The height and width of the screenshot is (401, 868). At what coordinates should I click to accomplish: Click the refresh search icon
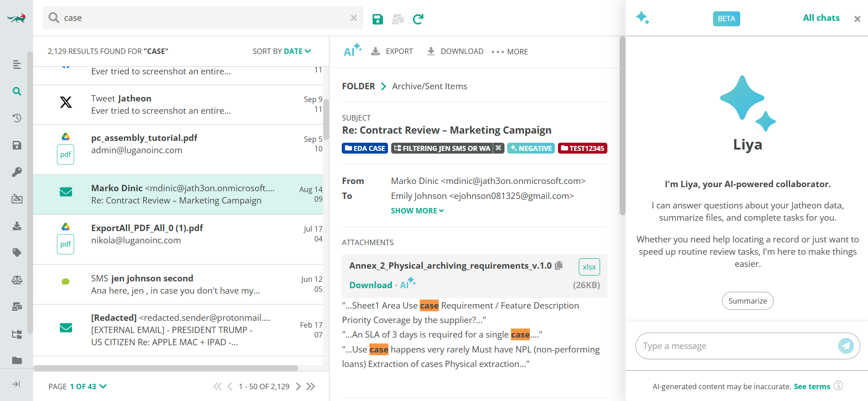pos(418,19)
